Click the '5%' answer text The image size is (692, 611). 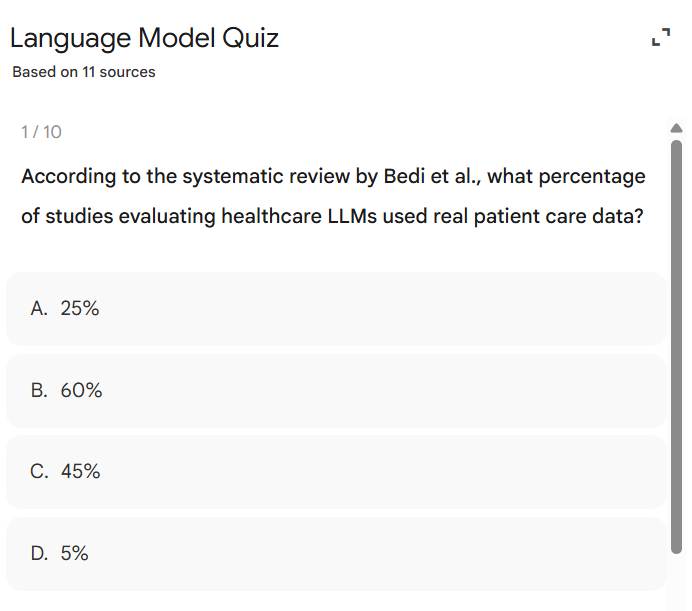click(75, 553)
